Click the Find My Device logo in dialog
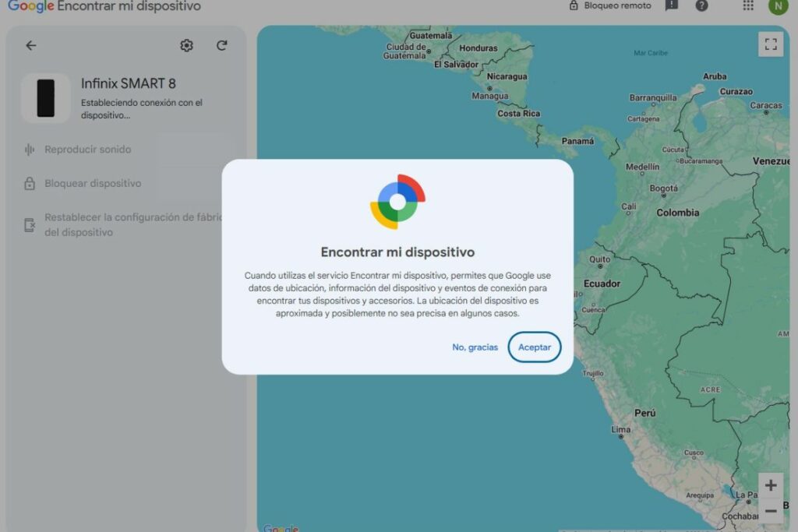 tap(397, 202)
